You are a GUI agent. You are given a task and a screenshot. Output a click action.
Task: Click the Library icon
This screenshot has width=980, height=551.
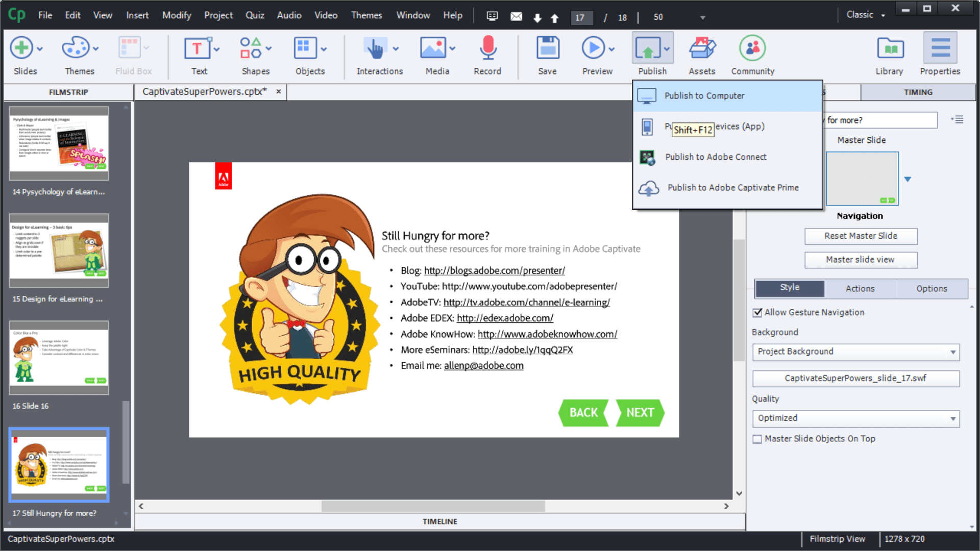(x=889, y=54)
